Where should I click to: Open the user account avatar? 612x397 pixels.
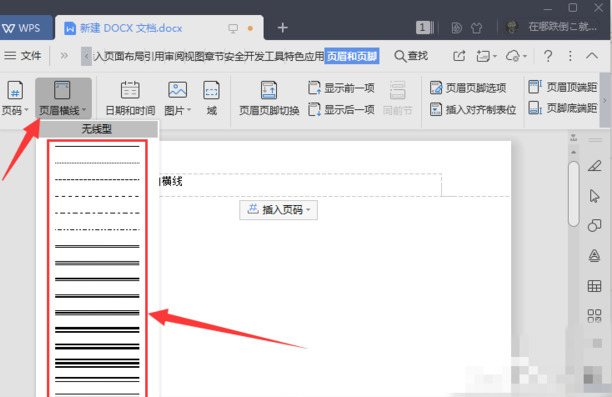pyautogui.click(x=512, y=27)
